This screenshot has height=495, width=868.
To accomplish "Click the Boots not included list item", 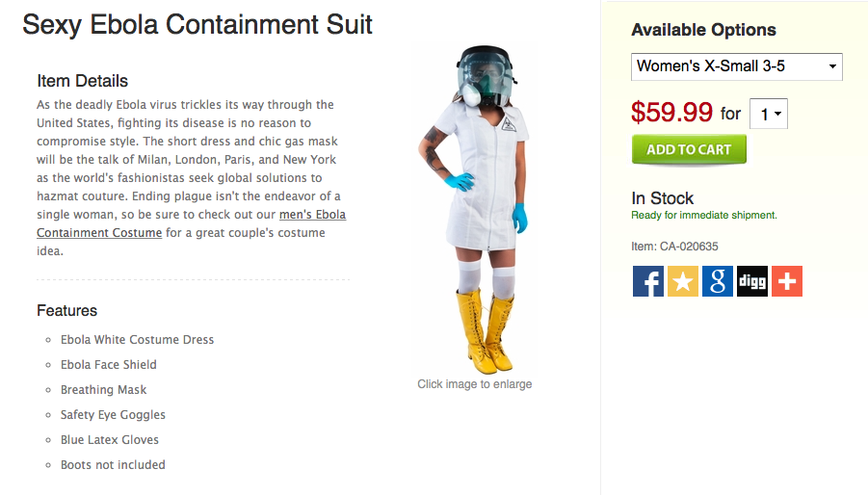I will tap(113, 465).
